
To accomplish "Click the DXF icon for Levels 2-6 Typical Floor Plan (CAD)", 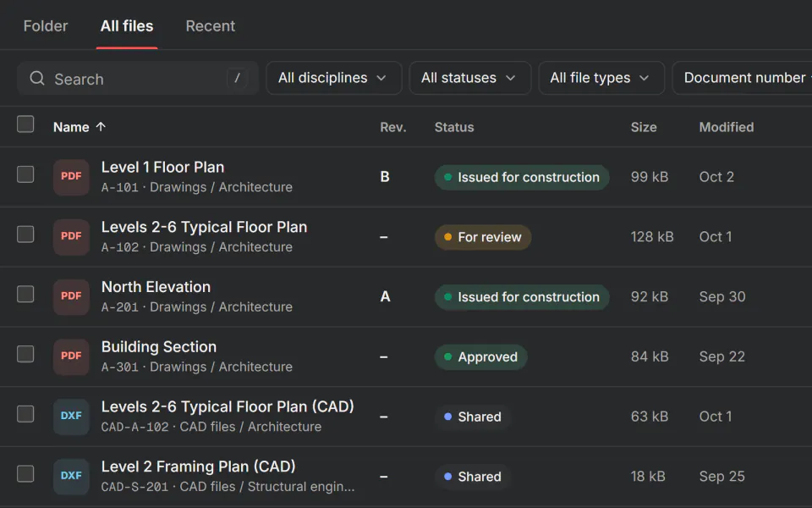I will [71, 417].
